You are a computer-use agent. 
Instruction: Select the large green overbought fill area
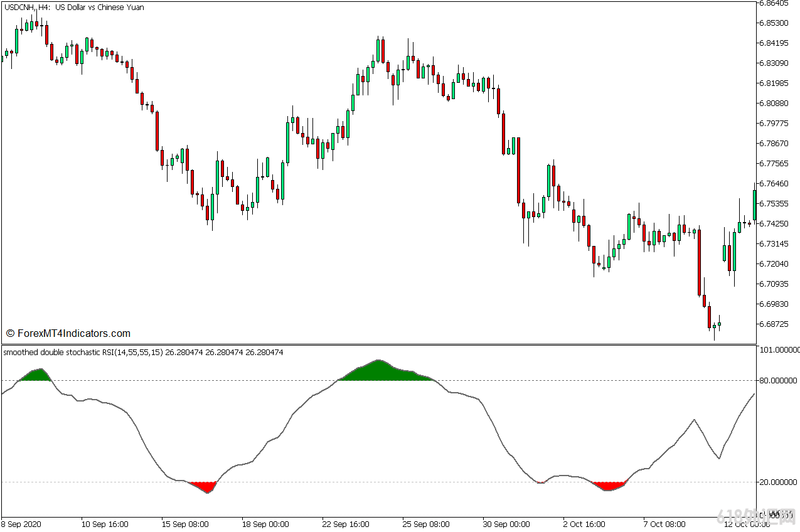point(378,370)
